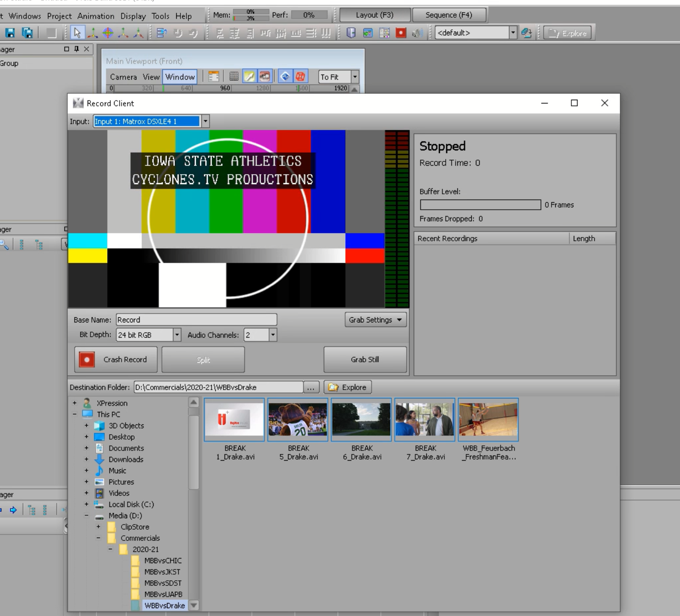Click the speaker audio icon in toolbar
The image size is (680, 616).
(417, 33)
